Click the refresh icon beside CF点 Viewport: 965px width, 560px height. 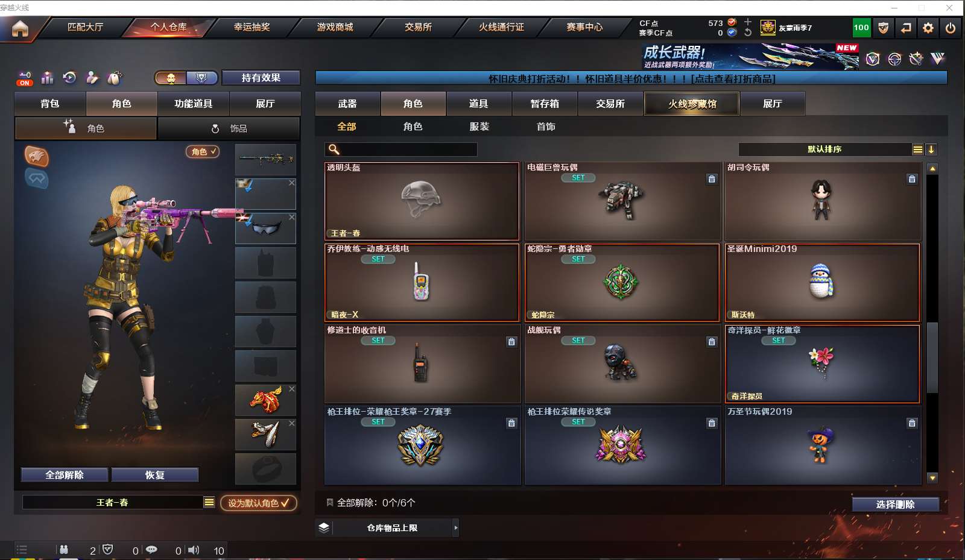(x=748, y=33)
